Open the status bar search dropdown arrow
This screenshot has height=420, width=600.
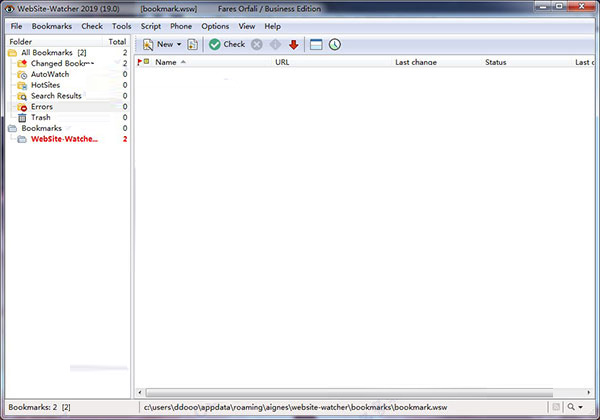pyautogui.click(x=580, y=407)
